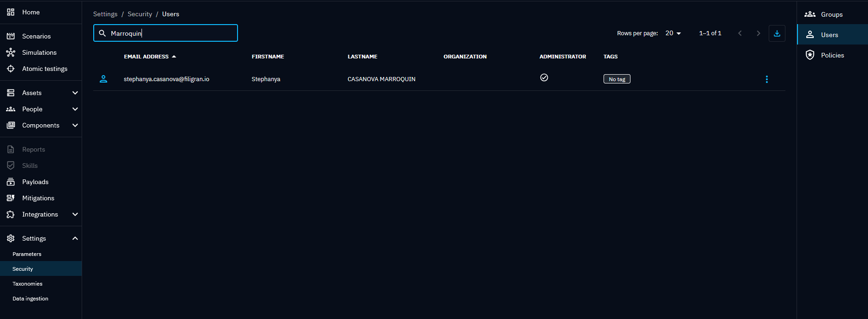Open the Groups section icon
The image size is (868, 319).
pyautogui.click(x=810, y=14)
